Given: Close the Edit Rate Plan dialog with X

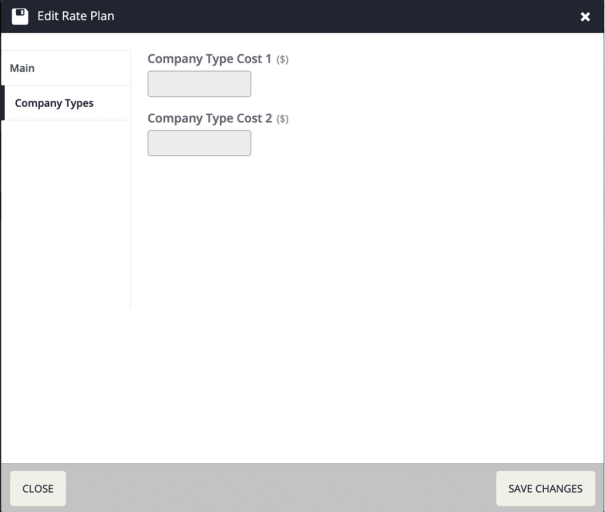Looking at the screenshot, I should pos(585,17).
